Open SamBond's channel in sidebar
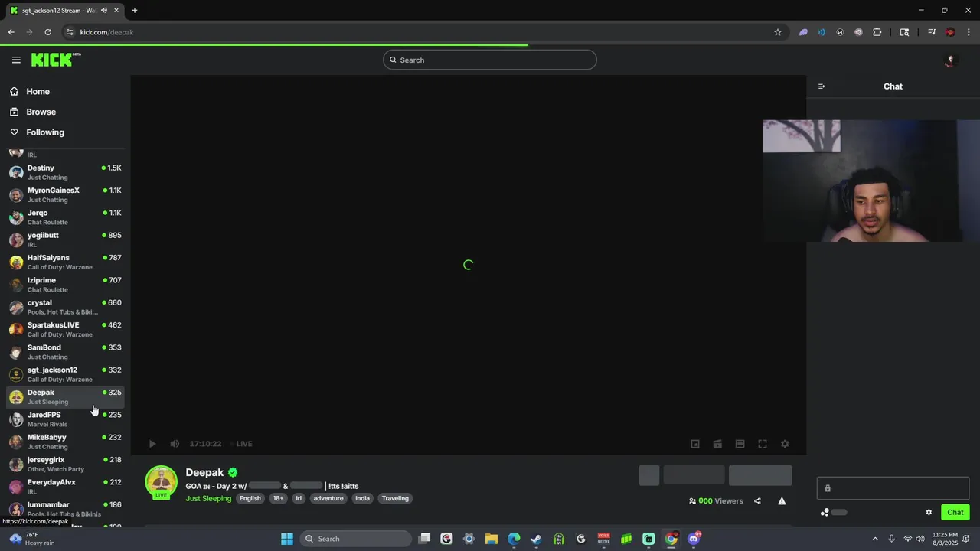Viewport: 980px width, 551px height. (x=65, y=352)
